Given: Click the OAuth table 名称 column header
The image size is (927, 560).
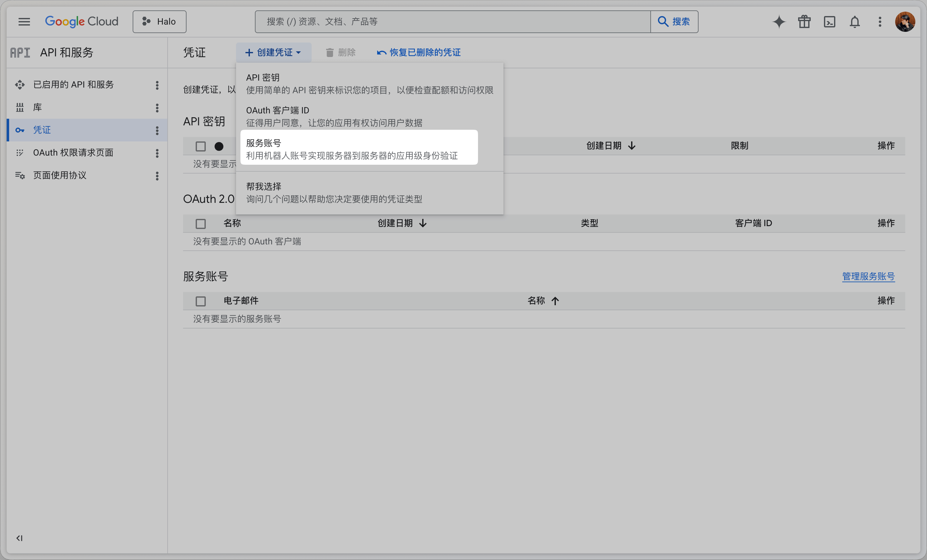Looking at the screenshot, I should point(232,223).
